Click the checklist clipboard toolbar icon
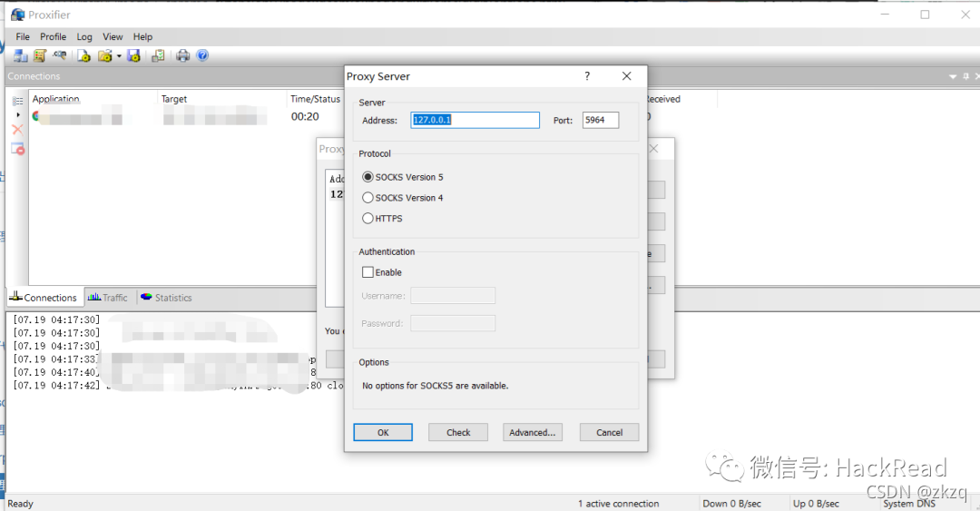The width and height of the screenshot is (980, 511). tap(158, 55)
